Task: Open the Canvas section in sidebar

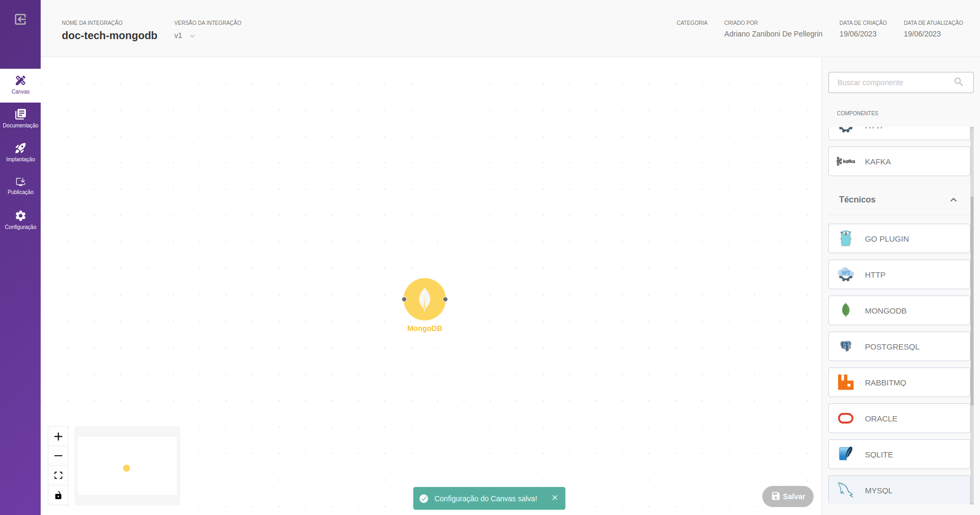Action: coord(20,85)
